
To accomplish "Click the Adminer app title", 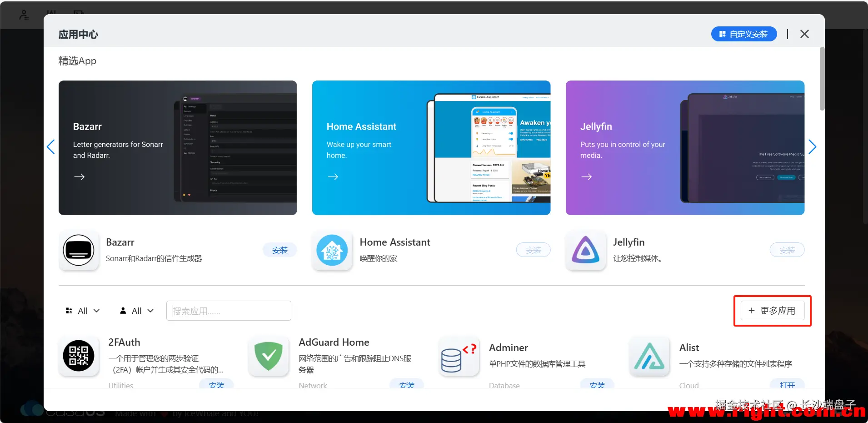I will 509,347.
